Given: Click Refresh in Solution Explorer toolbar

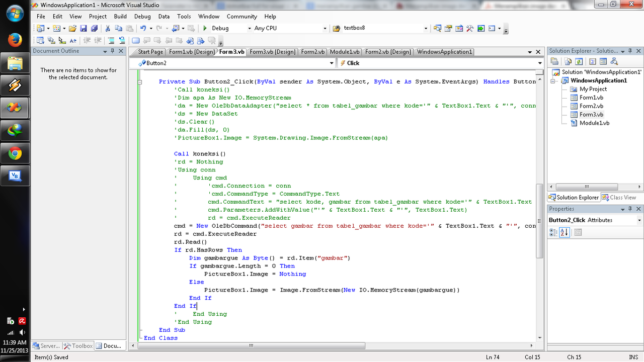Looking at the screenshot, I should click(579, 62).
